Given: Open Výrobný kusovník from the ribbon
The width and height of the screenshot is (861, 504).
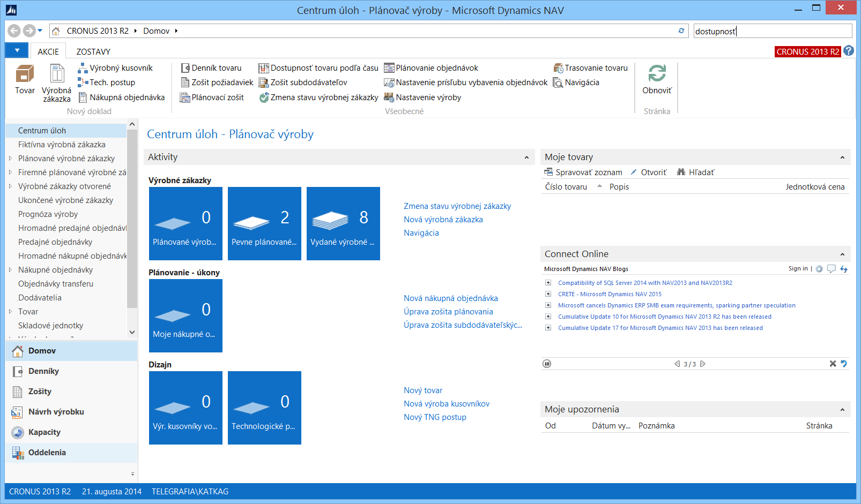Looking at the screenshot, I should coord(115,68).
